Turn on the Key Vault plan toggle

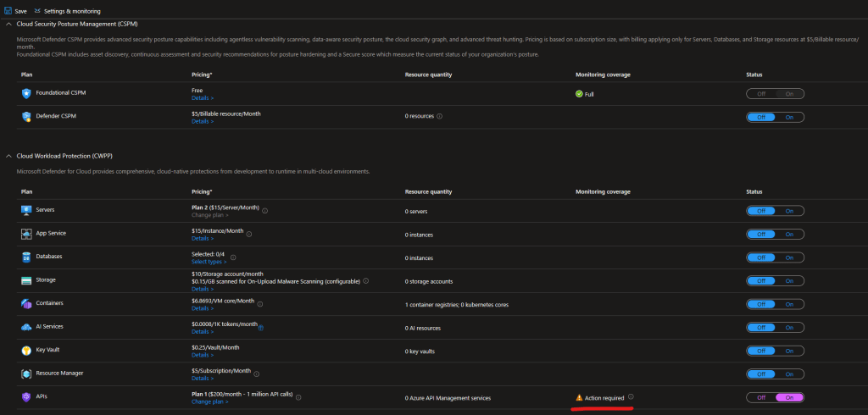(x=789, y=351)
